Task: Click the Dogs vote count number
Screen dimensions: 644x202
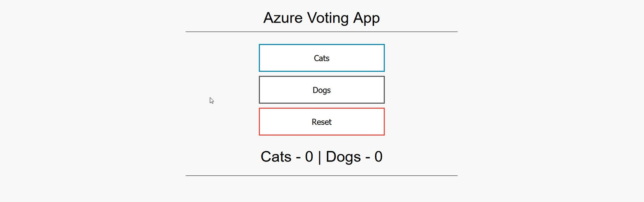Action: (x=378, y=157)
